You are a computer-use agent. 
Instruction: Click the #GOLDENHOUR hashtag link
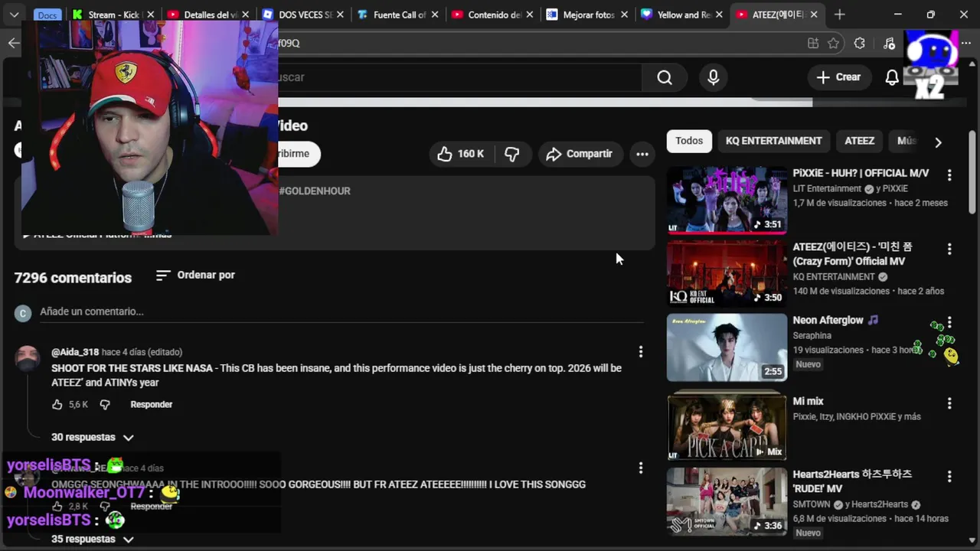click(315, 191)
